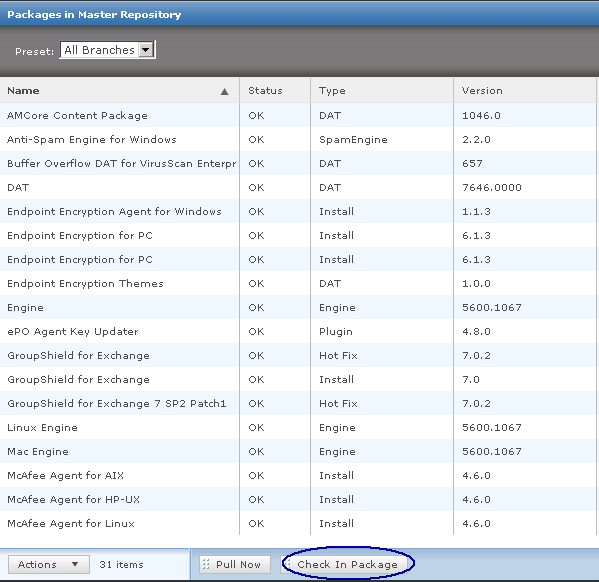The height and width of the screenshot is (582, 599).
Task: Select McAfee Agent for HP-UX row
Action: coord(298,499)
